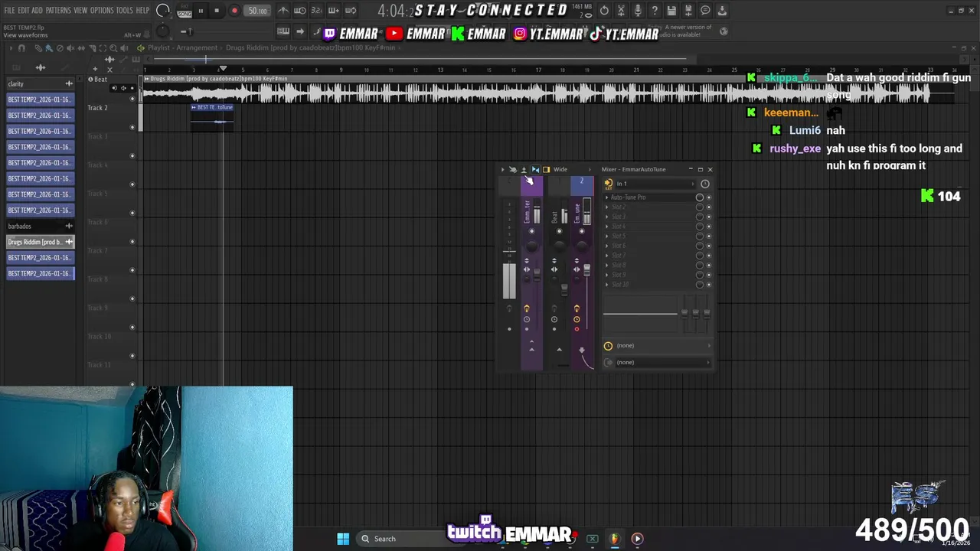Toggle the metronome icon
The width and height of the screenshot is (980, 551).
click(283, 11)
